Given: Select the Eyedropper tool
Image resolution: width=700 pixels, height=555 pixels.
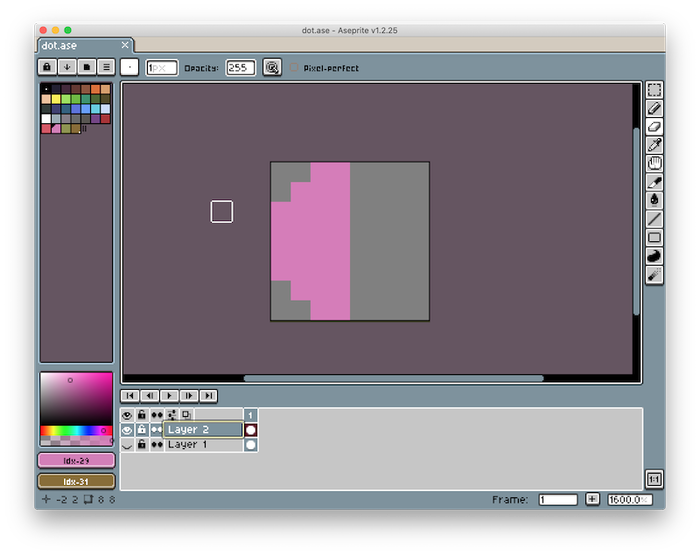Looking at the screenshot, I should [x=654, y=145].
